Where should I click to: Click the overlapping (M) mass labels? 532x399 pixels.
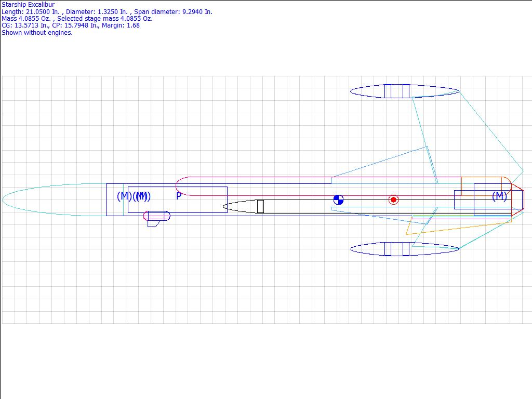[x=142, y=196]
